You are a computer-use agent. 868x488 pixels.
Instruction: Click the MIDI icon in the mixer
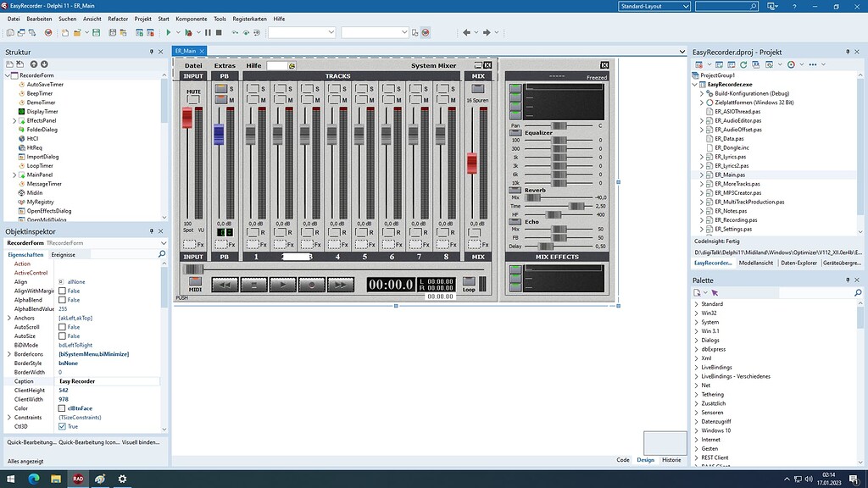tap(195, 281)
